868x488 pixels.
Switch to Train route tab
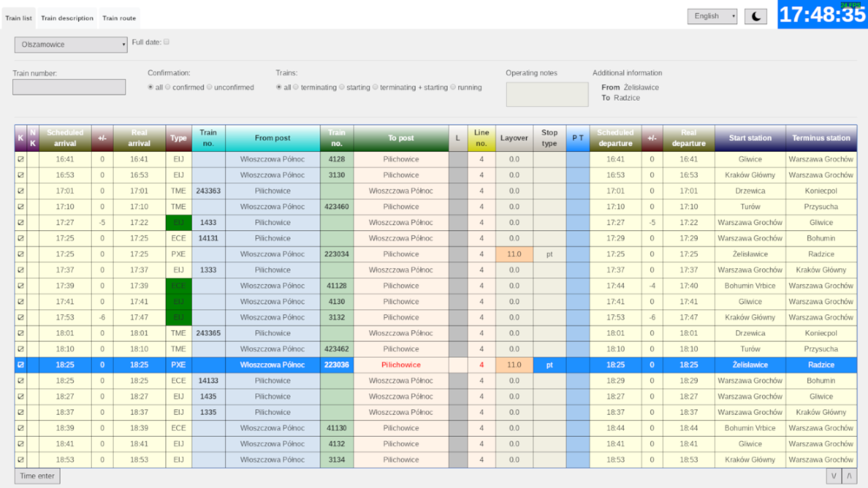pos(119,18)
